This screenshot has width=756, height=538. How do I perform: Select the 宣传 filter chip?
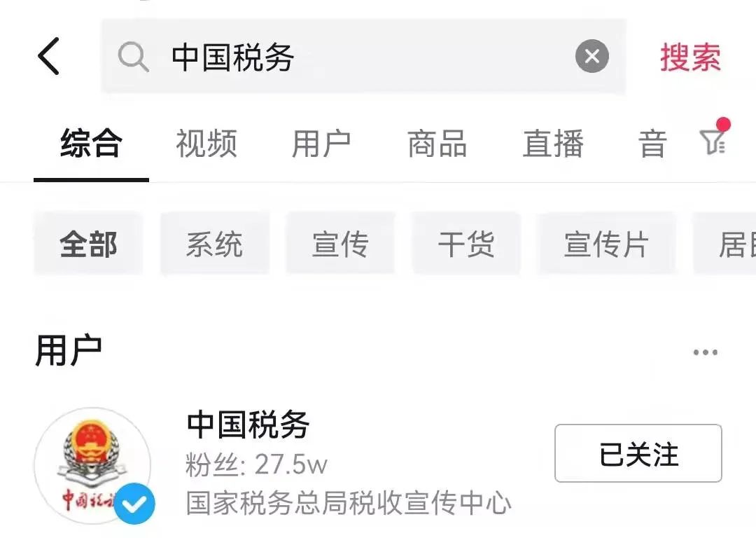coord(340,244)
